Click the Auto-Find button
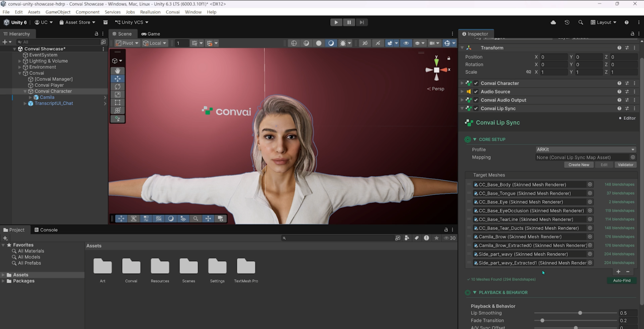Screen dimensions: 644x329 coord(621,281)
